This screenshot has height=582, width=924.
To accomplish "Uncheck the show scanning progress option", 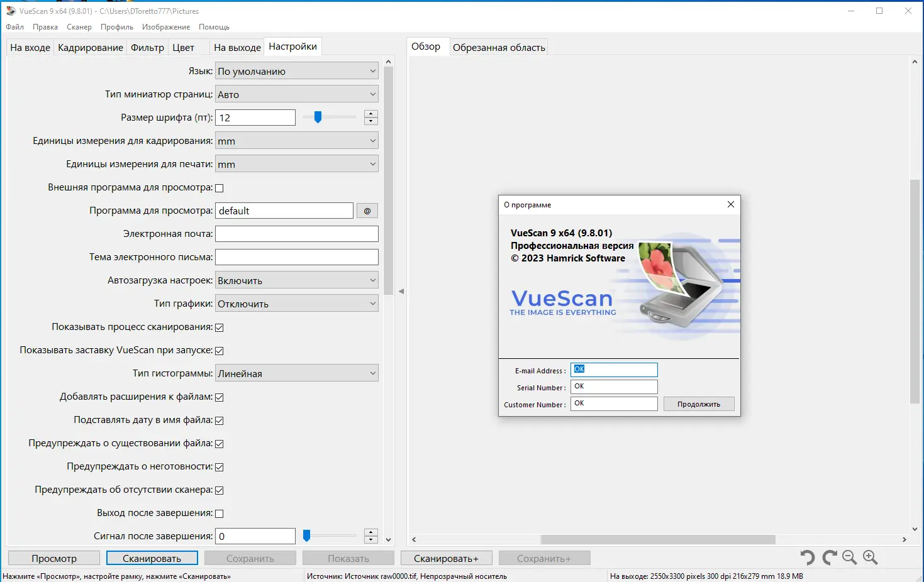I will tap(219, 327).
